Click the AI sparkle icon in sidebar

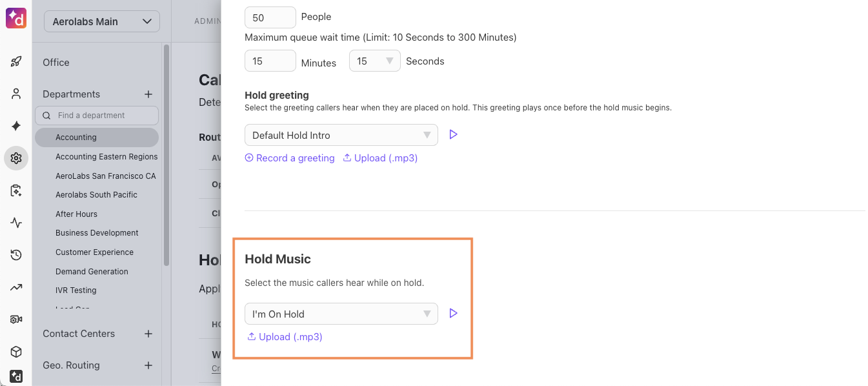(x=16, y=126)
